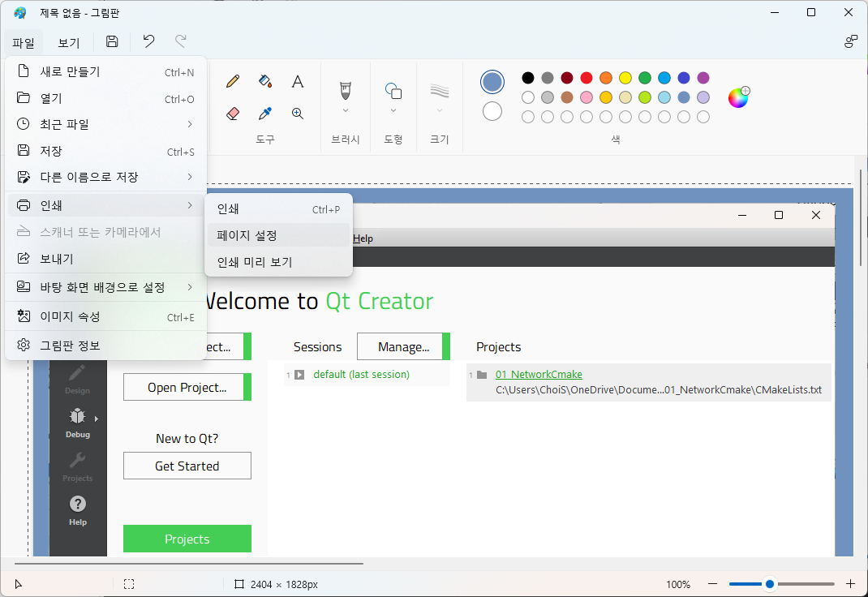Click the green Projects button
Viewport: 868px width, 597px height.
tap(187, 539)
